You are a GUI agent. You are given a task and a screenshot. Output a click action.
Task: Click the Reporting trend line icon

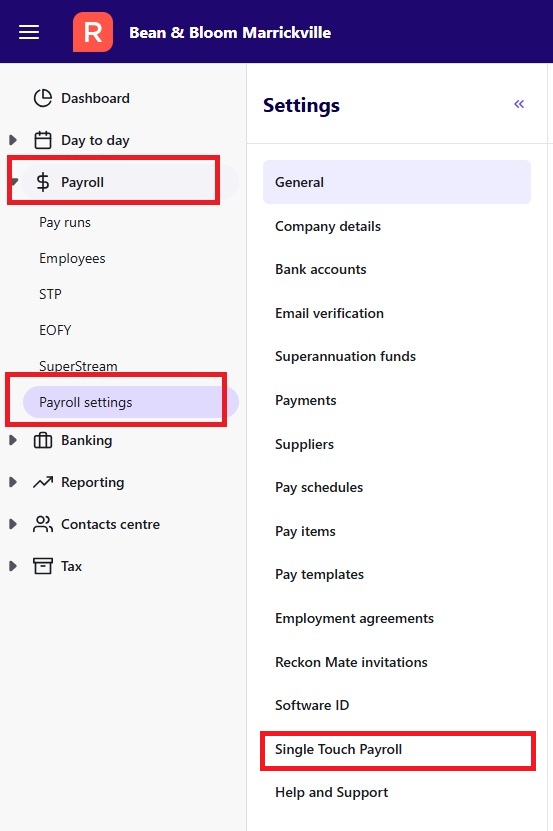tap(42, 482)
